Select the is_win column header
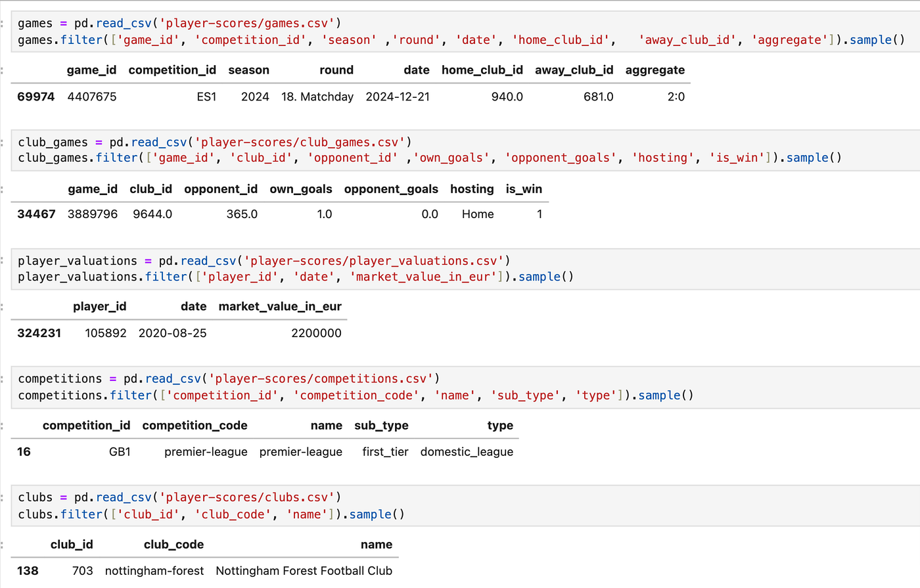The image size is (920, 588). 524,189
